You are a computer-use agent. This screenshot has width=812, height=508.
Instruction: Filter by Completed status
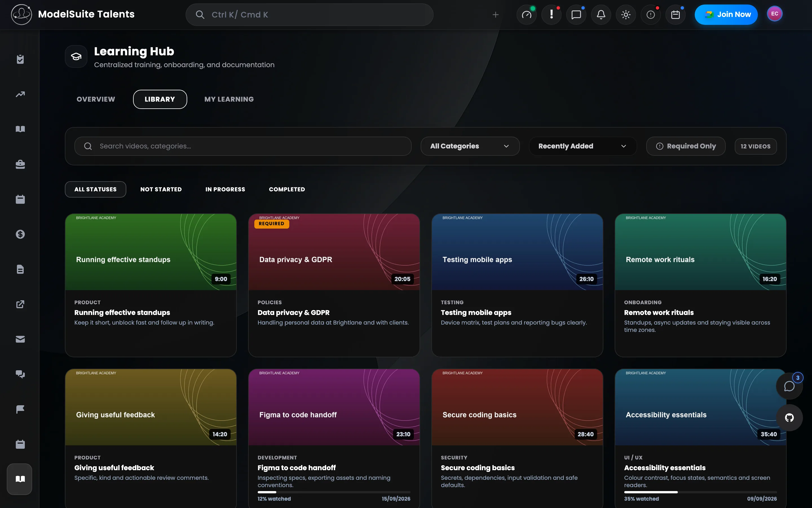[287, 189]
